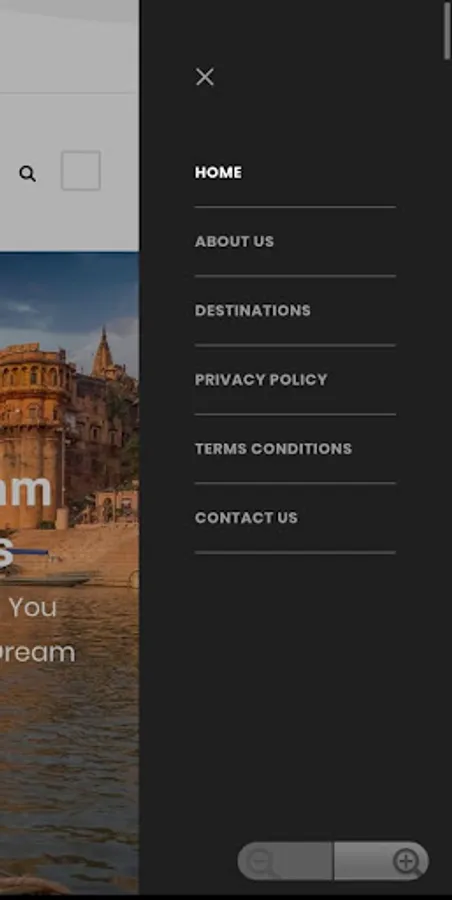Click the dimmed header area above search
452x900 pixels.
pos(69,46)
